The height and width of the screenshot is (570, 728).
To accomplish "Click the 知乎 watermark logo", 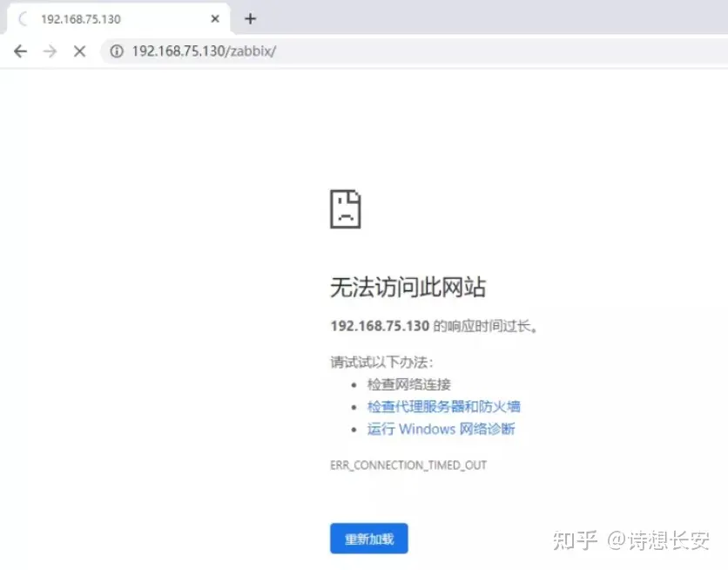I will pyautogui.click(x=575, y=540).
